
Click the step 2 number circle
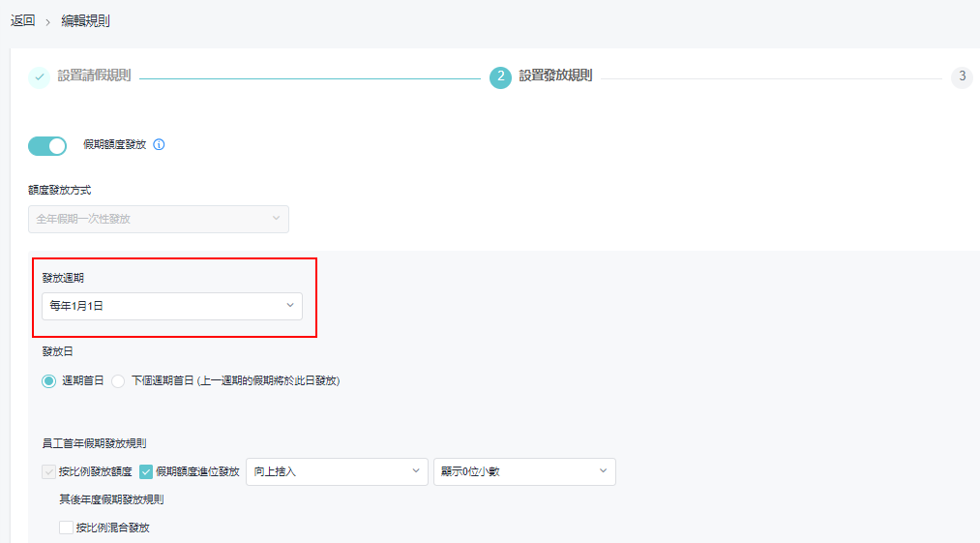[500, 77]
